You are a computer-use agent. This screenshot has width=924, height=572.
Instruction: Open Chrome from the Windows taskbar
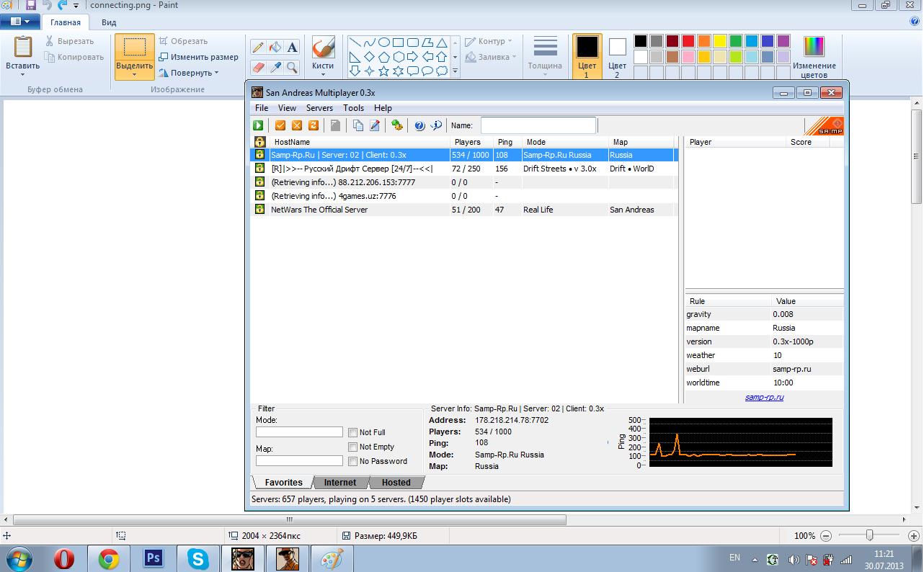pos(109,558)
